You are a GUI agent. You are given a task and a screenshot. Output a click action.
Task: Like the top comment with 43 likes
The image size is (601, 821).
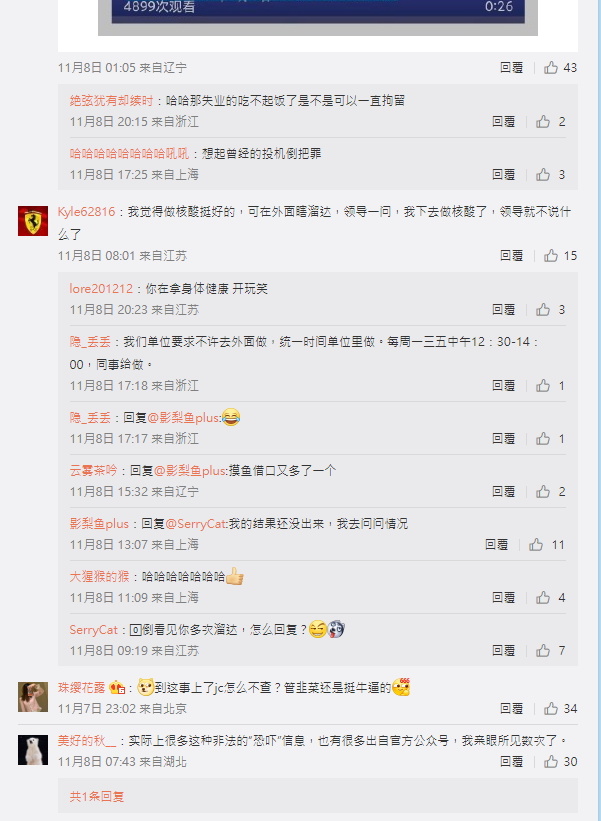coord(551,68)
